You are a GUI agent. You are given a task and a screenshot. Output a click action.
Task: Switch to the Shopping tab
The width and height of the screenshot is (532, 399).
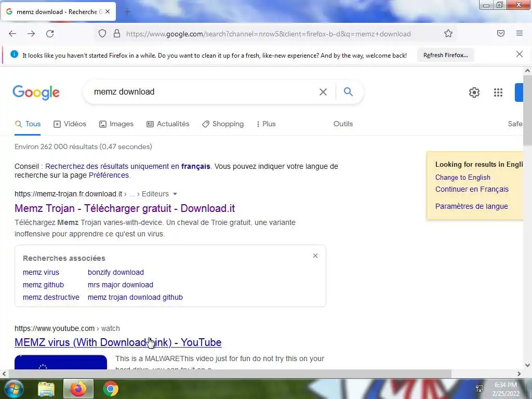(223, 124)
